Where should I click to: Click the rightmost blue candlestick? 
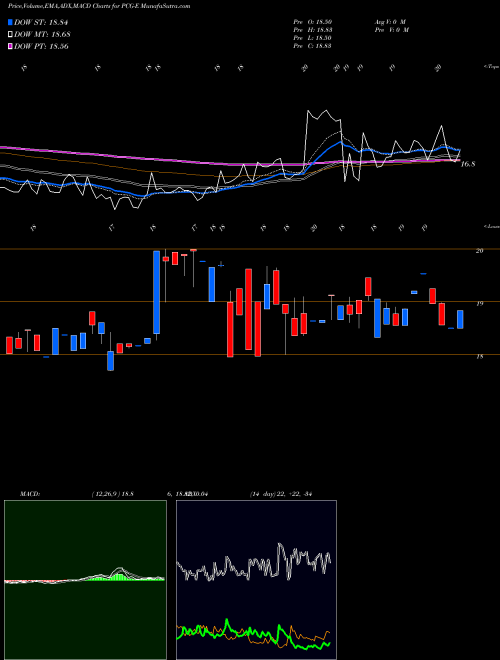460,319
